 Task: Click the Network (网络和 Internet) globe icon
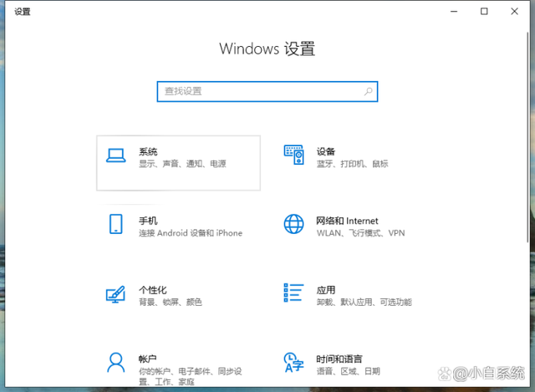coord(293,224)
